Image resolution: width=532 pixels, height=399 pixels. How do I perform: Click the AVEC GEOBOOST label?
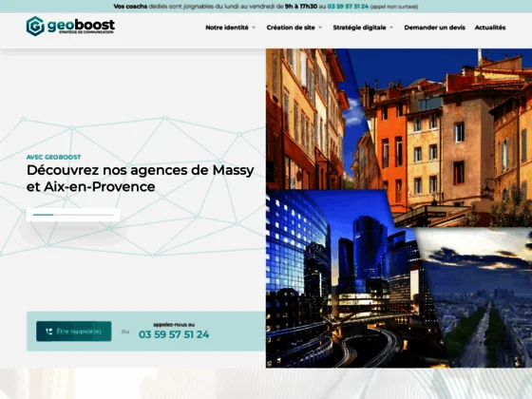pyautogui.click(x=53, y=157)
